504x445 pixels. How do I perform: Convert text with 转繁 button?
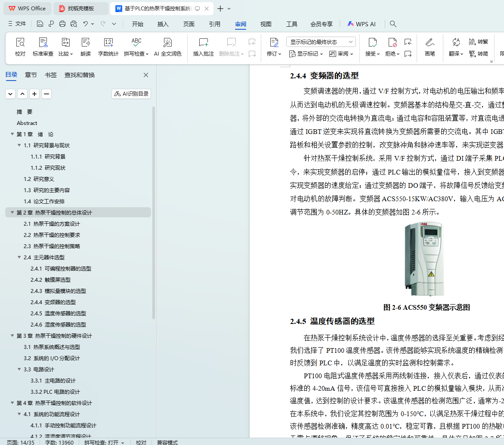[478, 42]
